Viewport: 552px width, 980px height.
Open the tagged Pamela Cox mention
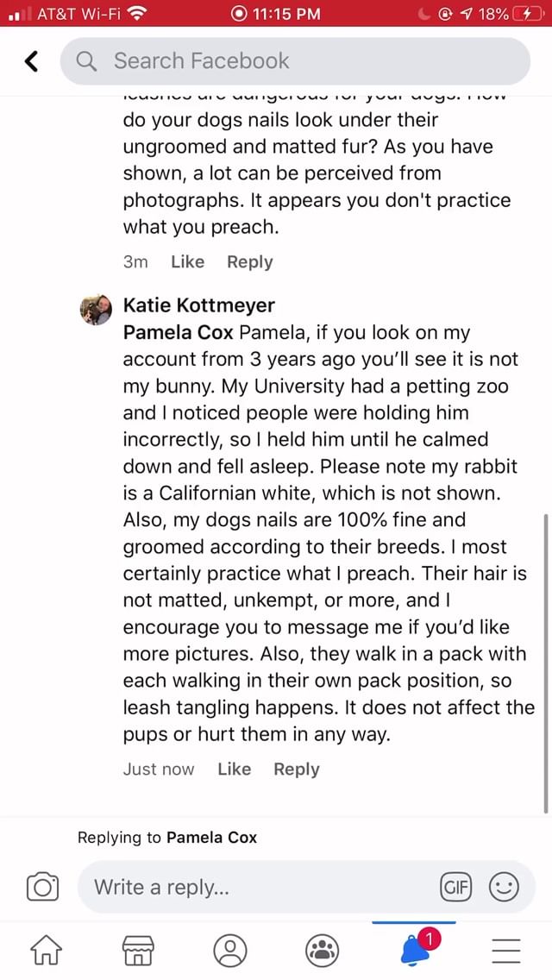178,332
